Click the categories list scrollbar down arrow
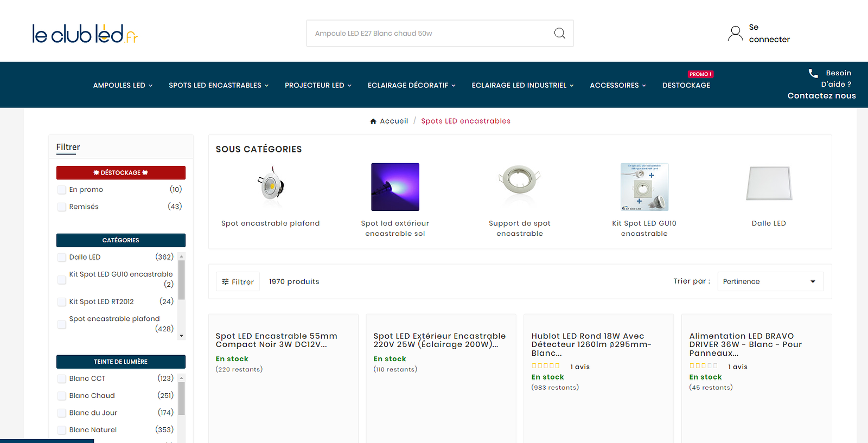This screenshot has height=443, width=868. click(x=182, y=336)
